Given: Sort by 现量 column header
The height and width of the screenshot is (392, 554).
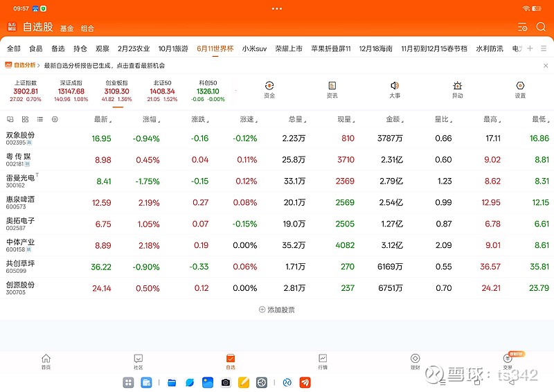Looking at the screenshot, I should 346,120.
